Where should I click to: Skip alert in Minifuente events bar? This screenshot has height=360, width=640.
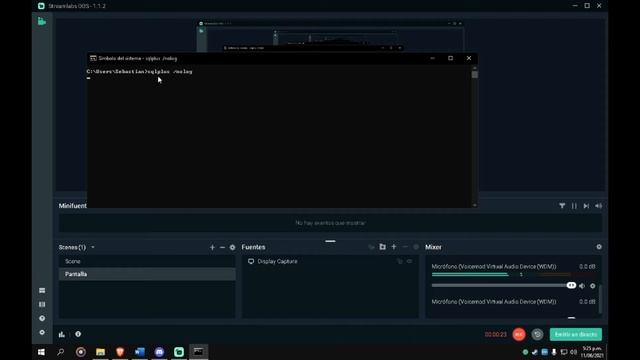coord(586,206)
